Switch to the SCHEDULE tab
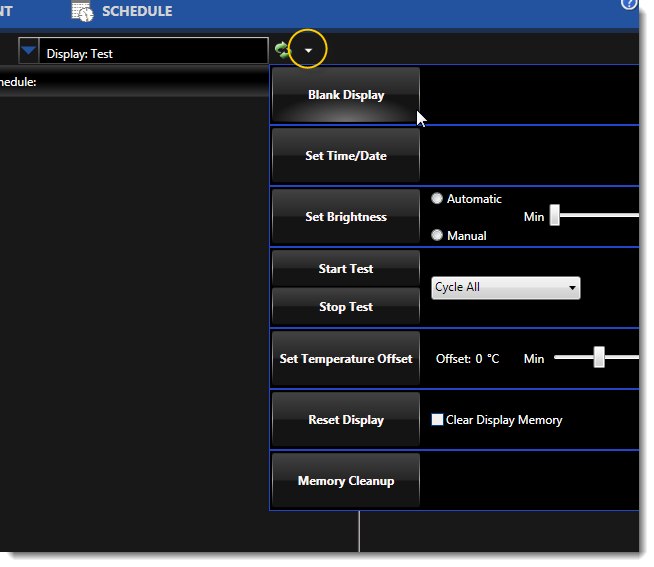654x567 pixels. click(137, 12)
